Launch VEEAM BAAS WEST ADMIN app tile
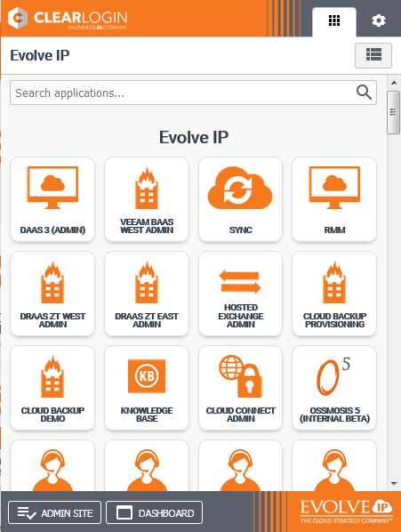Image resolution: width=401 pixels, height=532 pixels. coord(147,199)
